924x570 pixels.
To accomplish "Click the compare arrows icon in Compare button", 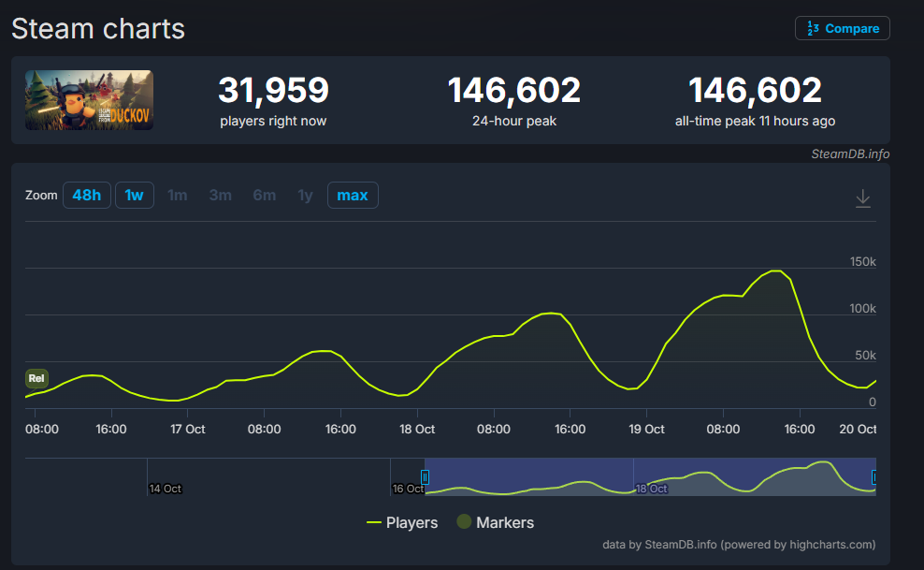I will pyautogui.click(x=813, y=28).
